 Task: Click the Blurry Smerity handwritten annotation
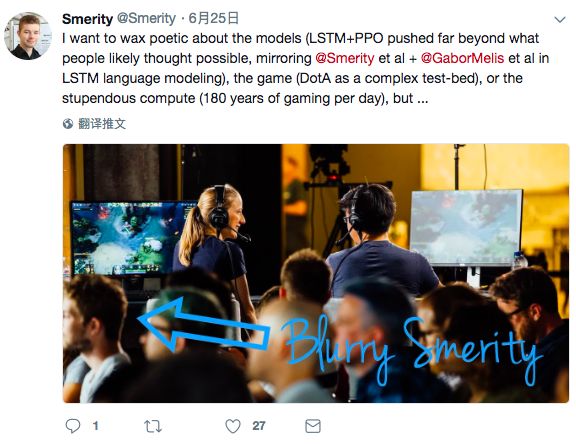pos(411,351)
